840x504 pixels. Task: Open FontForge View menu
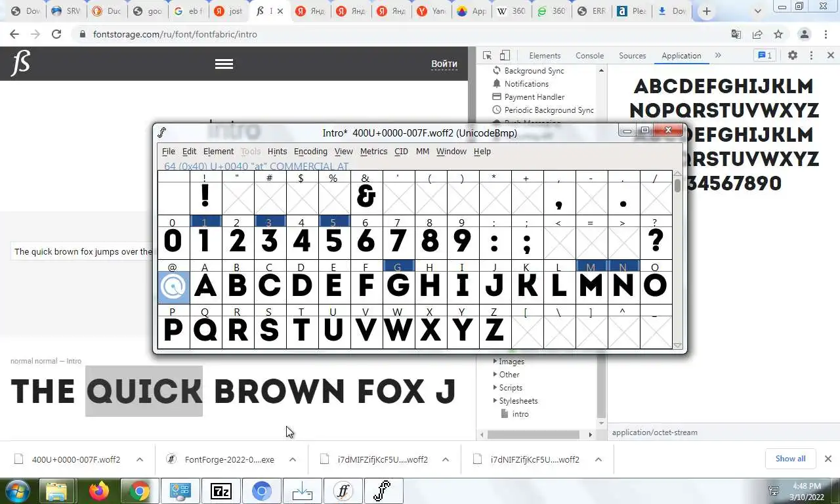343,152
